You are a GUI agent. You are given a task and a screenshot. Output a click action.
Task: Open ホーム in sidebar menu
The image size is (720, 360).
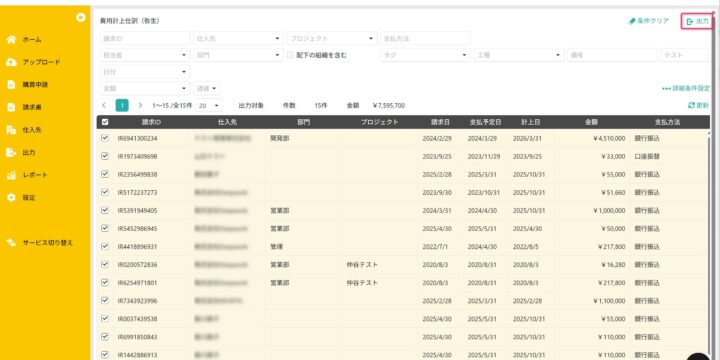tap(32, 39)
